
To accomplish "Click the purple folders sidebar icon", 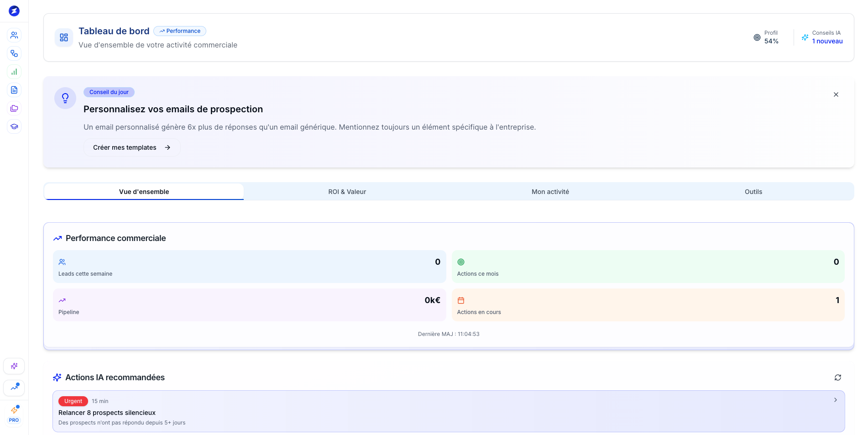I will tap(14, 108).
